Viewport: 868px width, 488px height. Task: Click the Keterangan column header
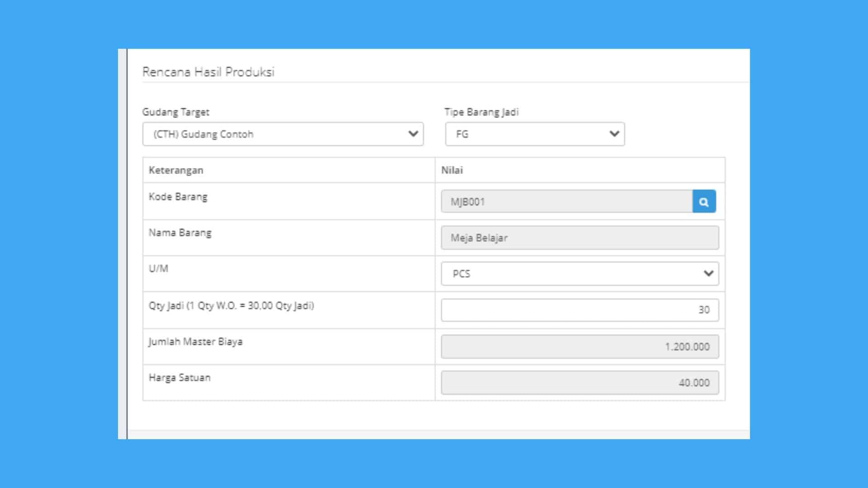click(x=176, y=170)
